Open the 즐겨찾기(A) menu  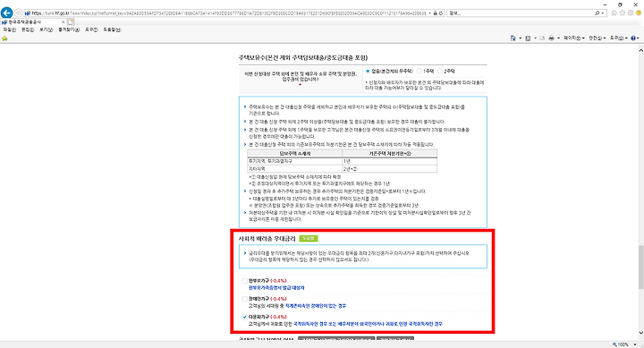point(69,30)
